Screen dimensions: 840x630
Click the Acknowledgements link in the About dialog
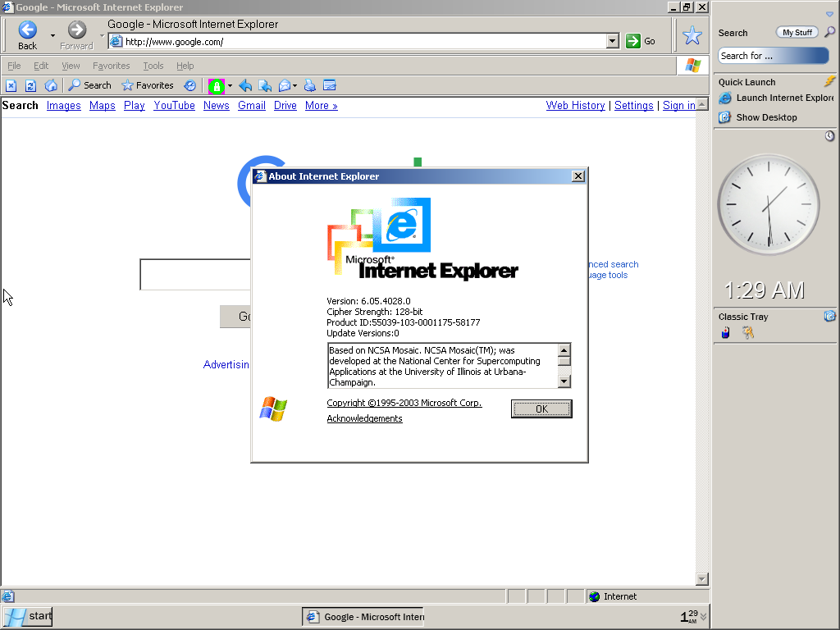(x=364, y=418)
